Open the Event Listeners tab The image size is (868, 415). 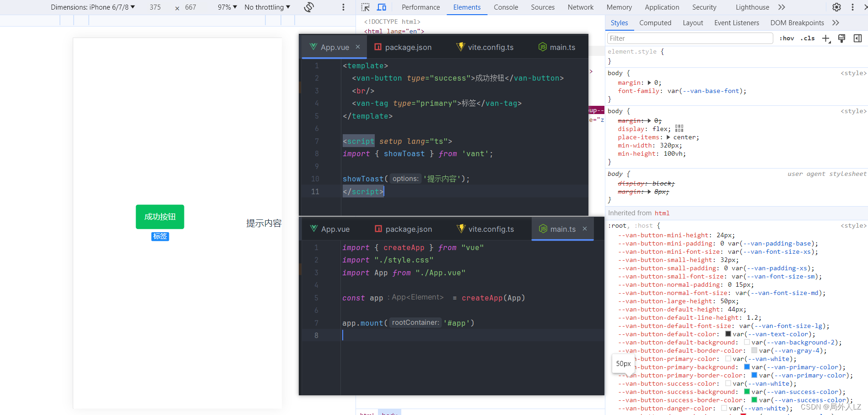[736, 23]
